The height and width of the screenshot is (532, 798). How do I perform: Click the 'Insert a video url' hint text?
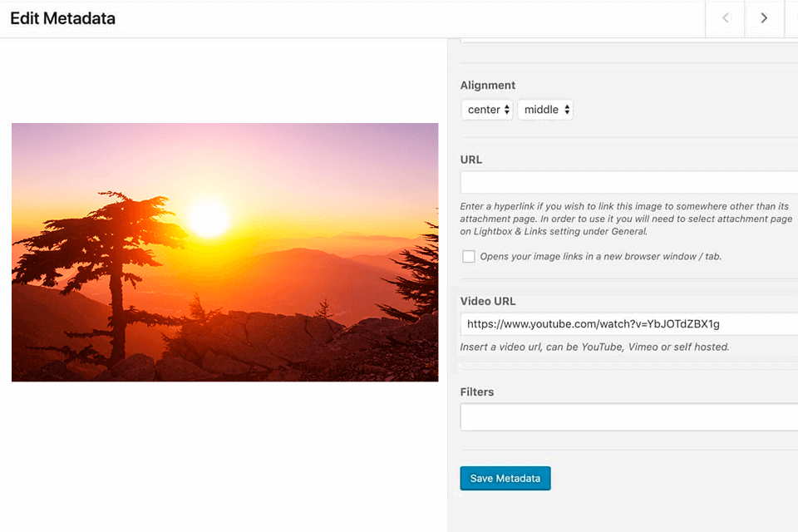(594, 347)
